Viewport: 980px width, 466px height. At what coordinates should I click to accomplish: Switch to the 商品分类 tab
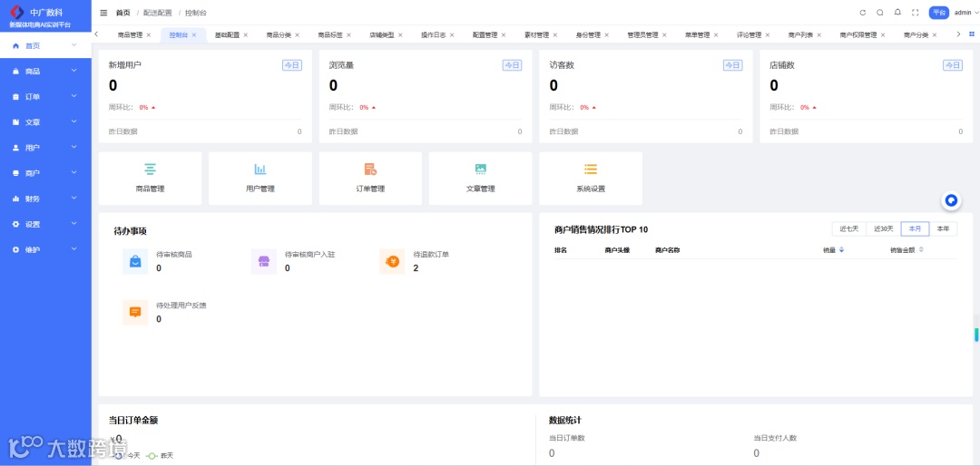pos(279,35)
